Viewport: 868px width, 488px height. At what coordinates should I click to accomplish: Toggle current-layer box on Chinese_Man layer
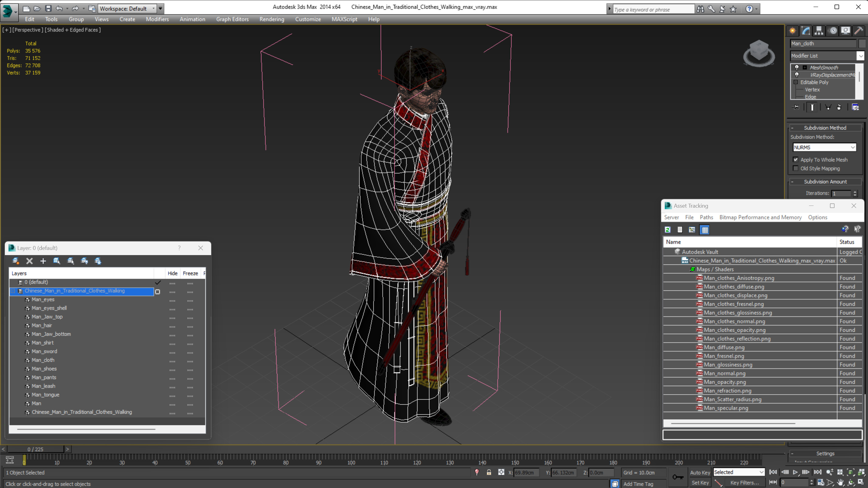(157, 292)
